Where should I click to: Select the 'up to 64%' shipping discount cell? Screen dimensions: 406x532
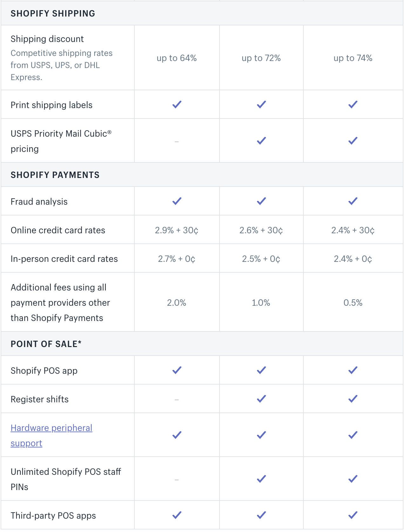pos(177,58)
